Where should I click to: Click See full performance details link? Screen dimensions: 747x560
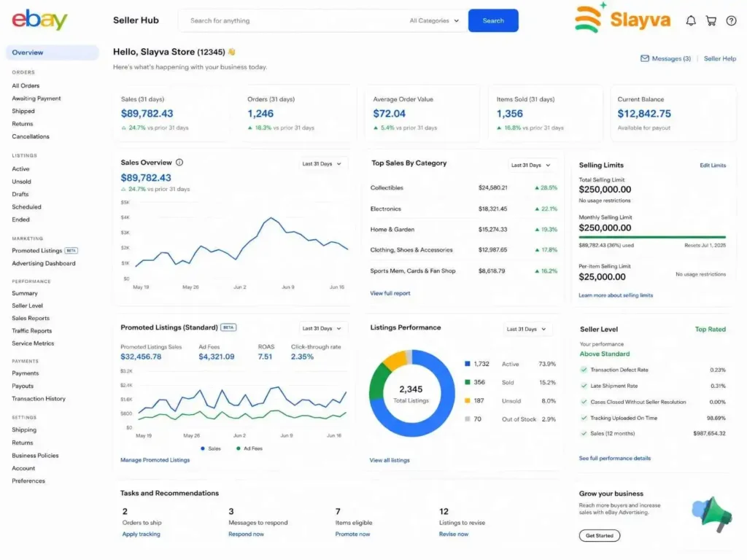(x=614, y=458)
